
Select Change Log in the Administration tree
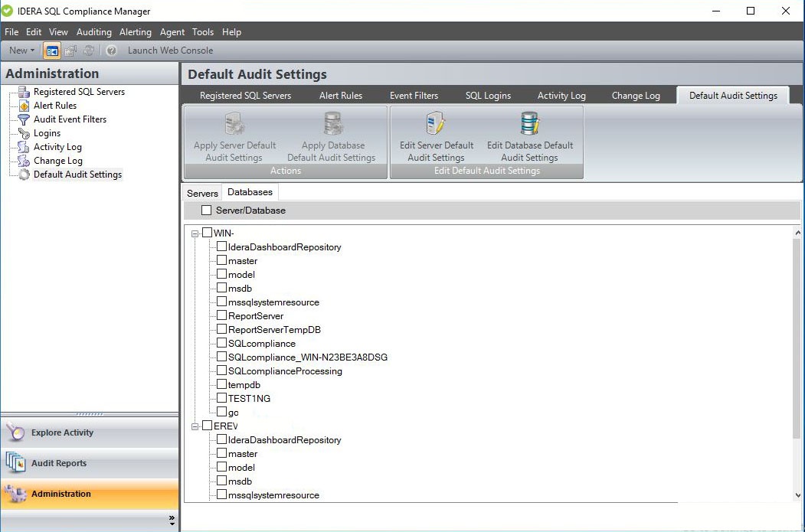point(57,161)
